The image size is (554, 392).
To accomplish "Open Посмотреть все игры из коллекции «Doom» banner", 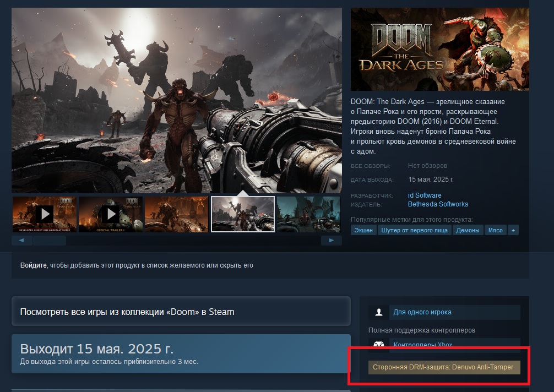I will pyautogui.click(x=181, y=312).
